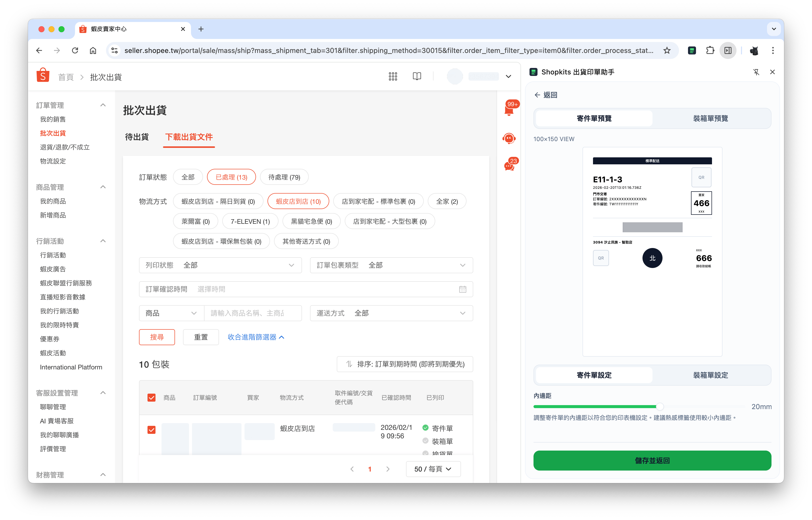Close the Shopkits side panel

pyautogui.click(x=772, y=72)
